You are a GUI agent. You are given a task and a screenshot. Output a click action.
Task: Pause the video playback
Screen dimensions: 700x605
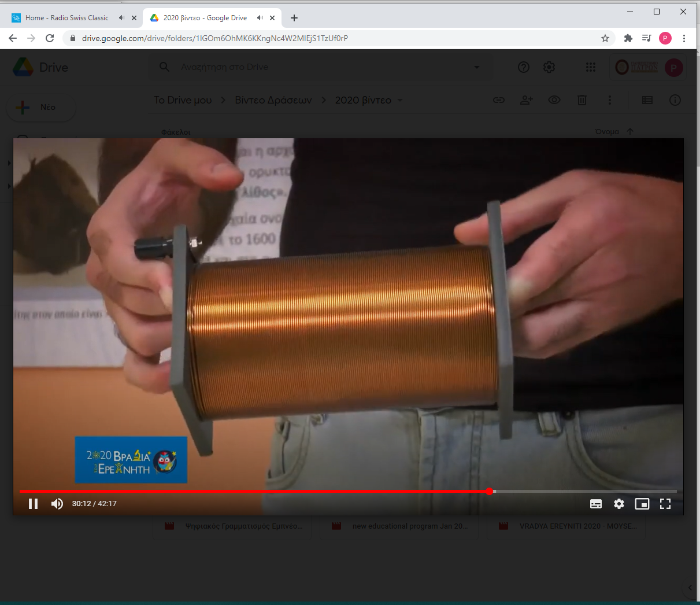[34, 504]
